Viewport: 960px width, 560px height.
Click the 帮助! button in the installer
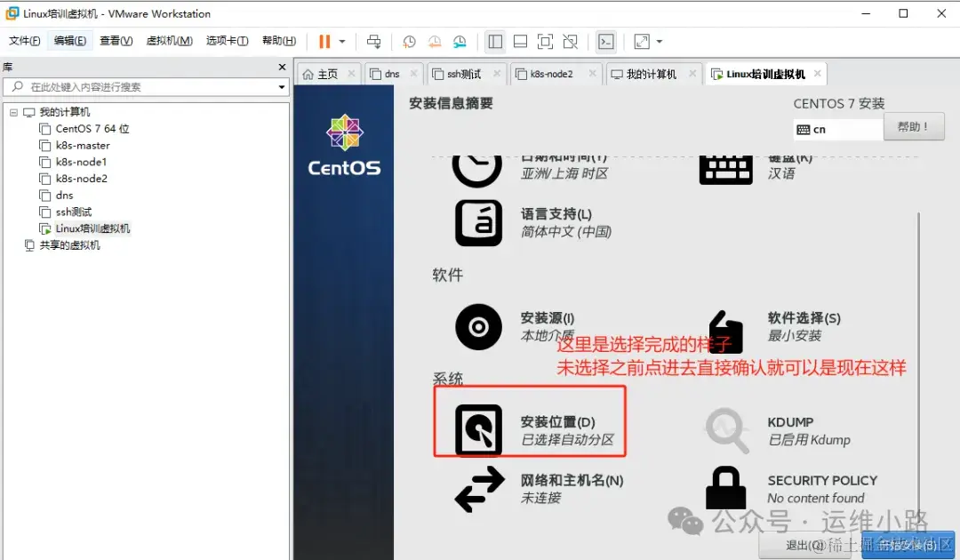[x=914, y=126]
